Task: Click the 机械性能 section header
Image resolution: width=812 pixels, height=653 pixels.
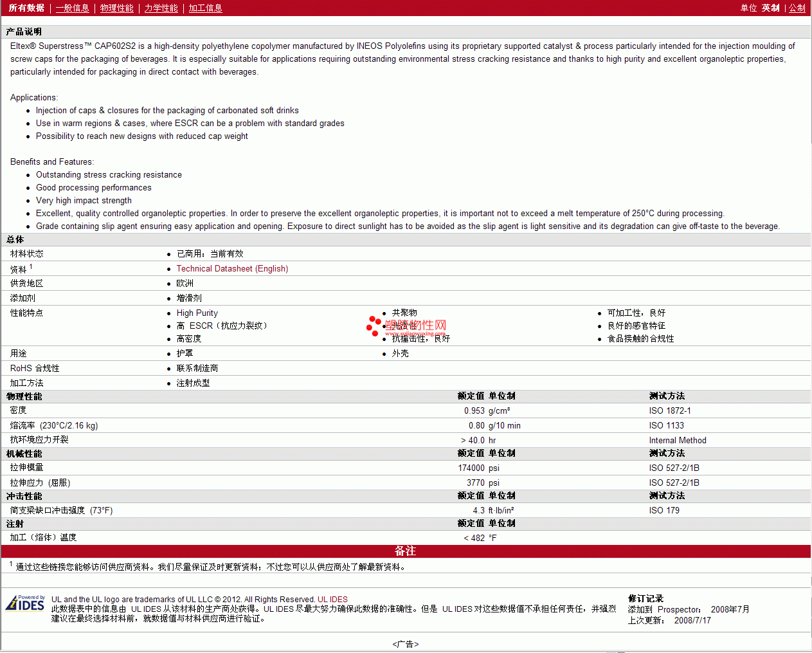Action: (x=24, y=454)
